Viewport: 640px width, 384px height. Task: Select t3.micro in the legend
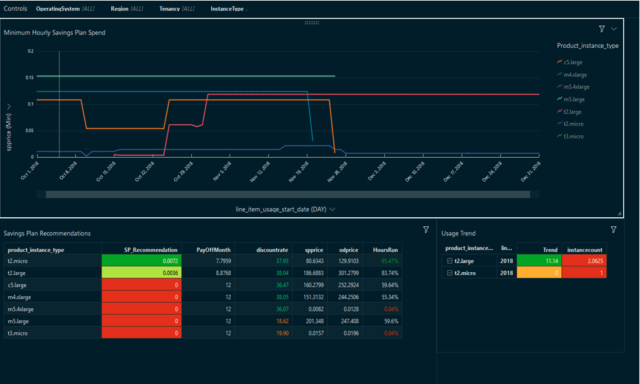click(570, 136)
